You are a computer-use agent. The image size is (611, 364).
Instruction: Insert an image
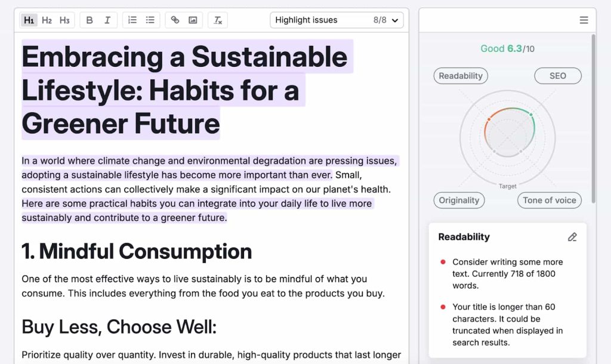click(x=193, y=20)
